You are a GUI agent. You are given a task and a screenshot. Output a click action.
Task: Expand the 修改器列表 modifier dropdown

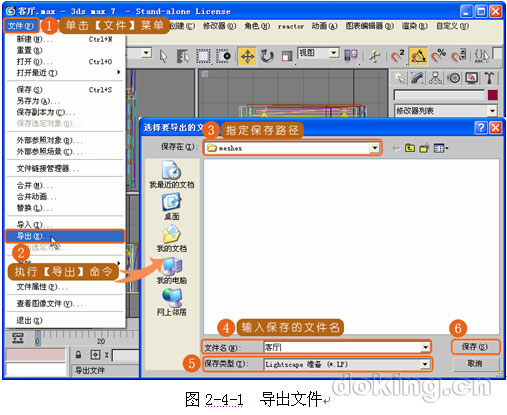click(x=492, y=111)
